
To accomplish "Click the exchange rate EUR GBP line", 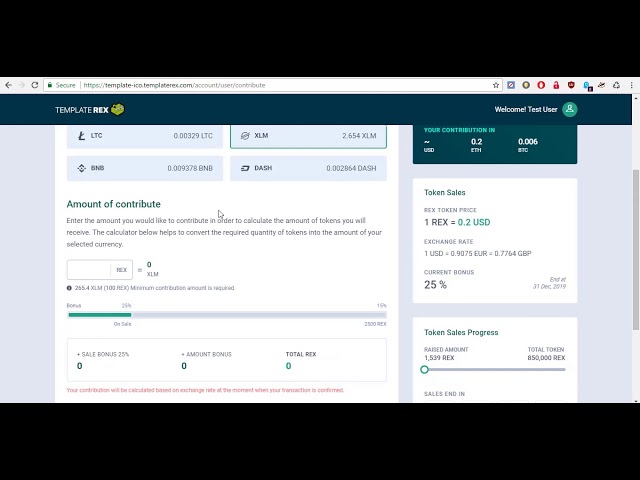I will pos(478,253).
